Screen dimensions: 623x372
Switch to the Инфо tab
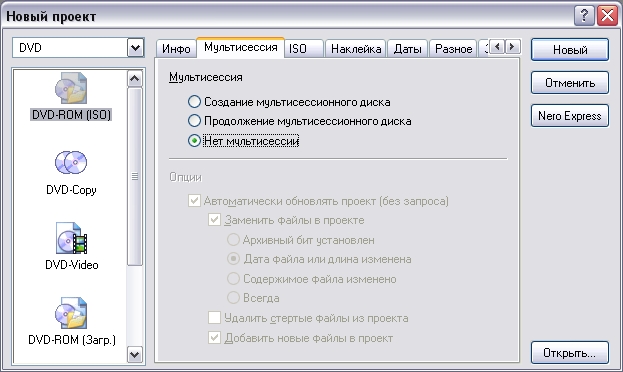[176, 49]
